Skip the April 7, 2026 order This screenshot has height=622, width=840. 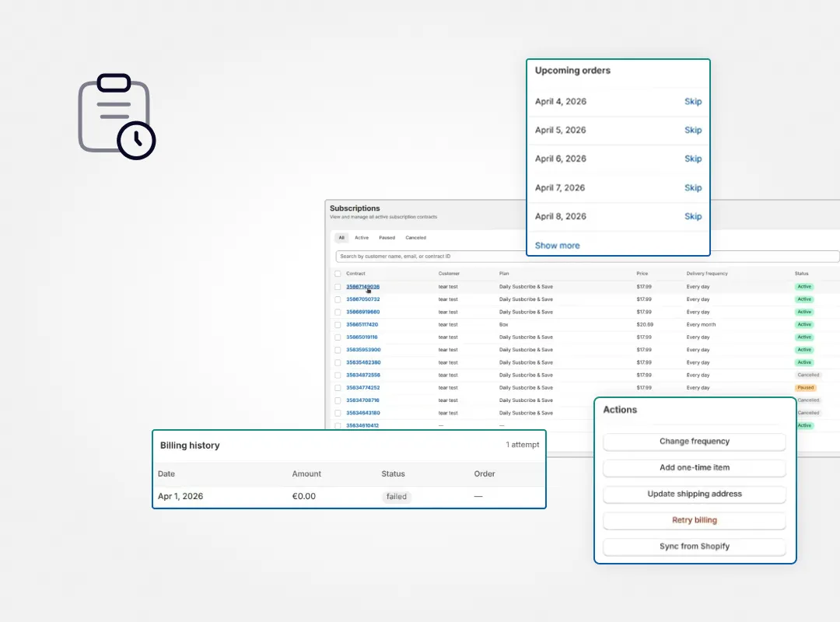[693, 187]
